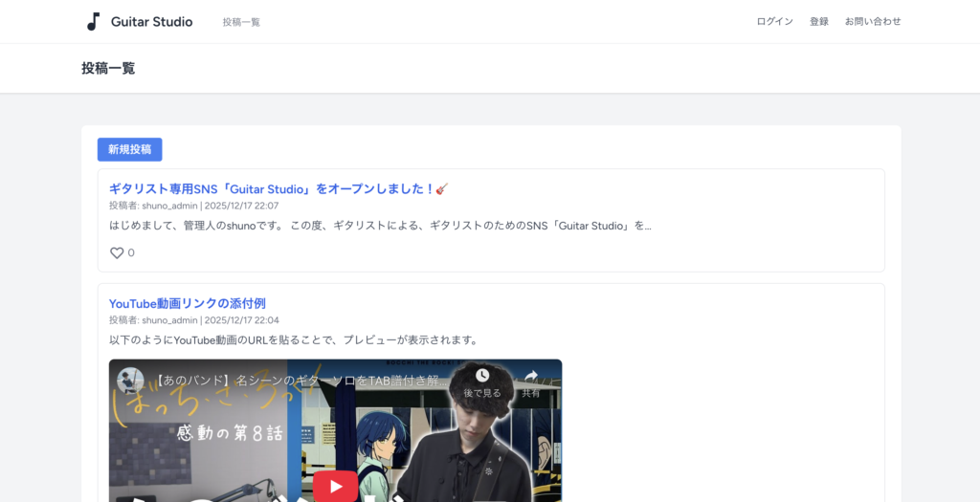980x502 pixels.
Task: Like the Guitar Studio opening post with the heart
Action: pos(117,253)
